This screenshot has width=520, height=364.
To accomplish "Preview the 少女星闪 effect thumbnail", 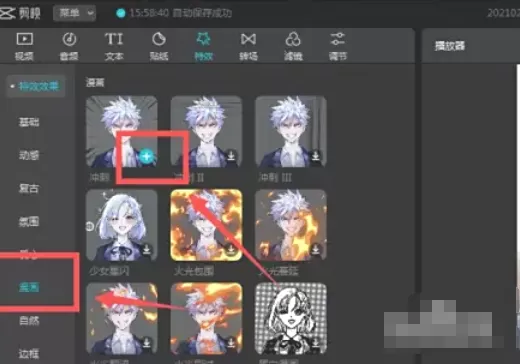I will click(x=121, y=225).
